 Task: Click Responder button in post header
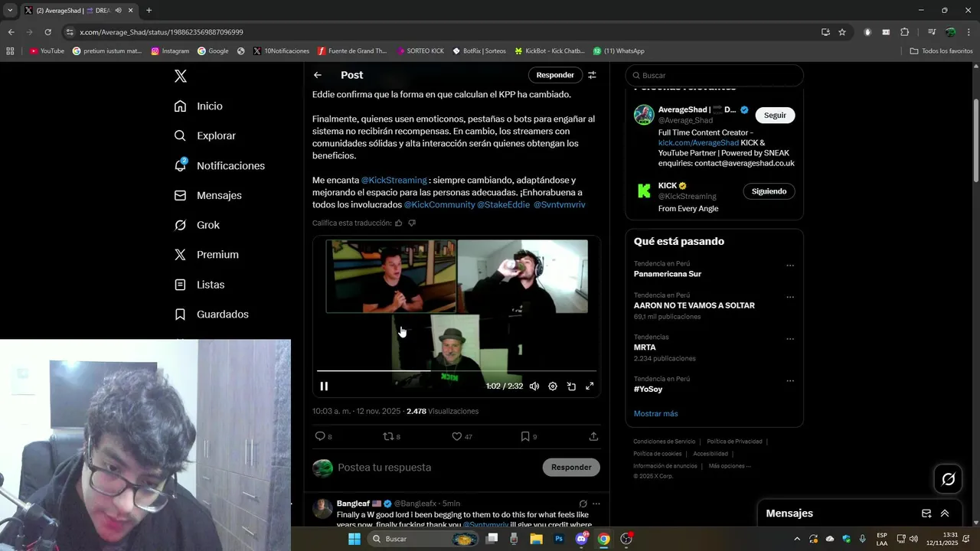[555, 75]
